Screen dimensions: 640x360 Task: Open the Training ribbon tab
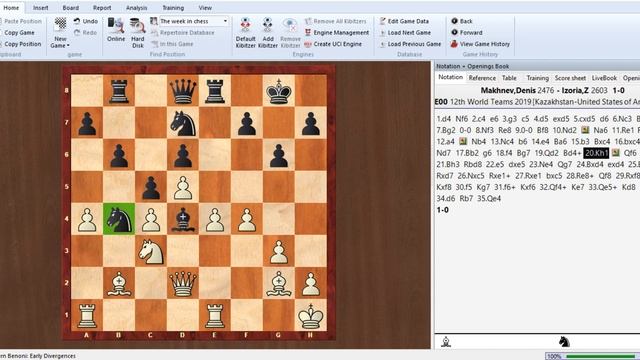pyautogui.click(x=173, y=8)
